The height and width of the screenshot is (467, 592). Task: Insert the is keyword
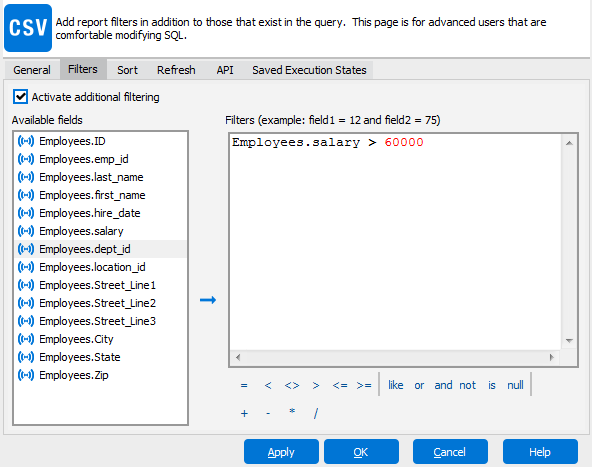[x=492, y=385]
